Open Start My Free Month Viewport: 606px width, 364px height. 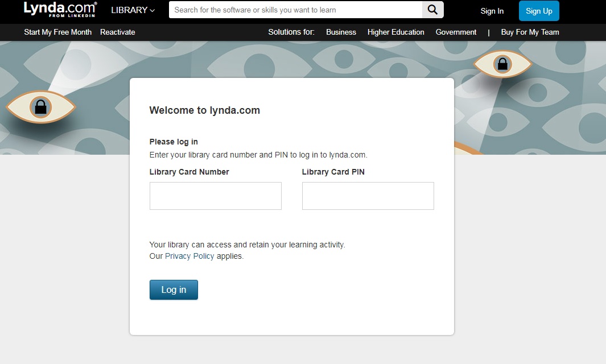point(58,32)
